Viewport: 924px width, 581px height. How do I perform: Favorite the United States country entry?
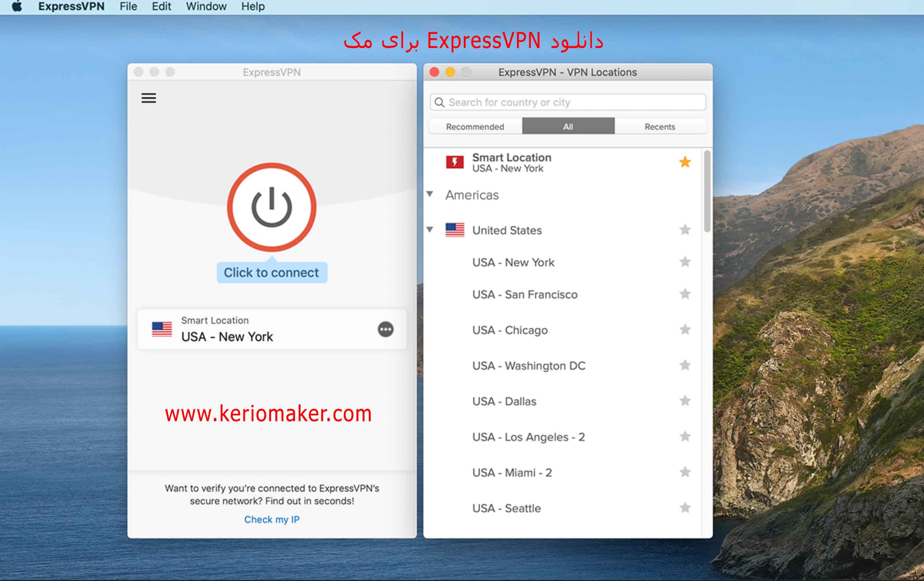[685, 230]
